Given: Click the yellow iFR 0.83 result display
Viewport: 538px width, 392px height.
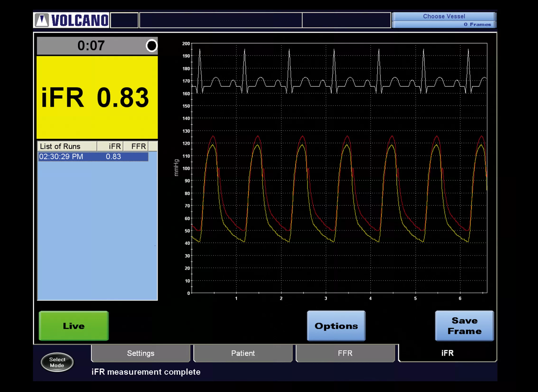Looking at the screenshot, I should [97, 98].
